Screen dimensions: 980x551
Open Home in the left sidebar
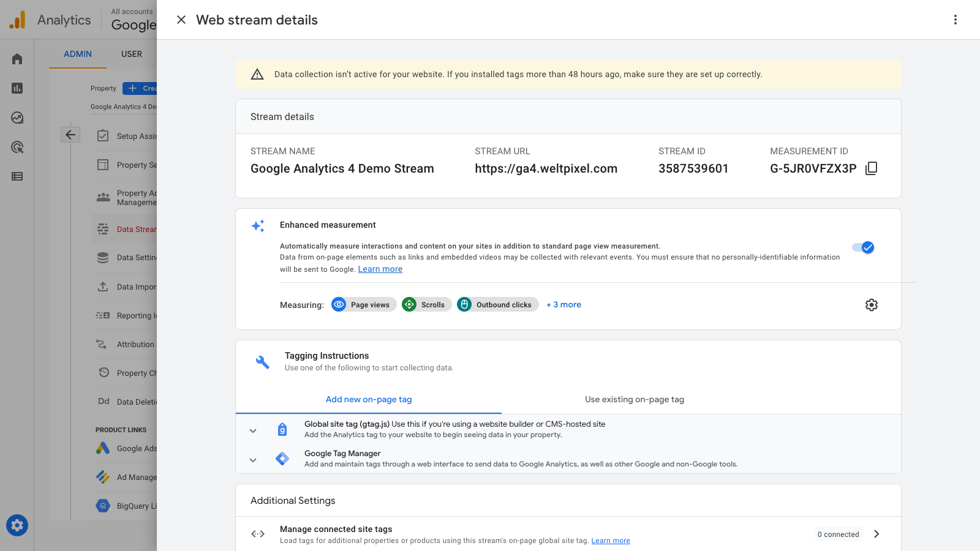(x=17, y=59)
